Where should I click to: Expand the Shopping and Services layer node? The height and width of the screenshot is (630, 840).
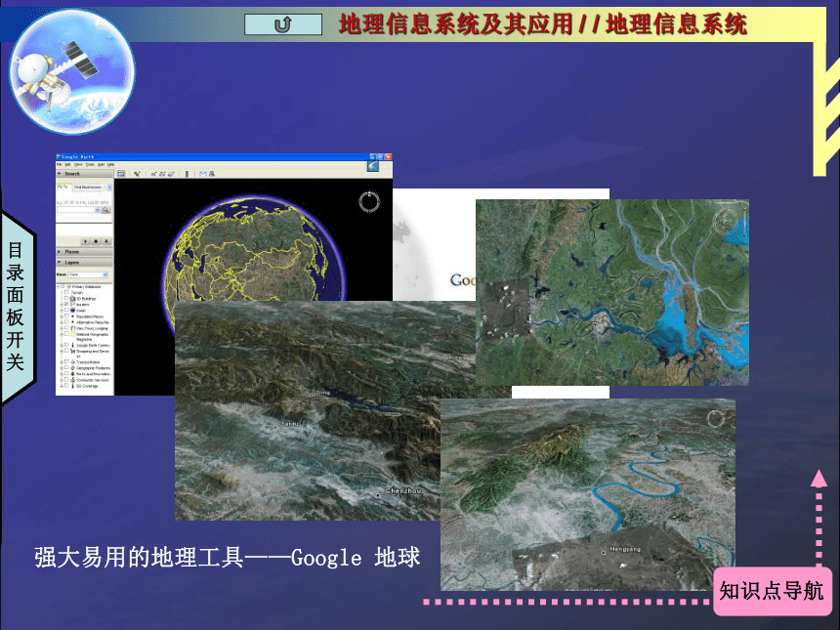[x=62, y=352]
